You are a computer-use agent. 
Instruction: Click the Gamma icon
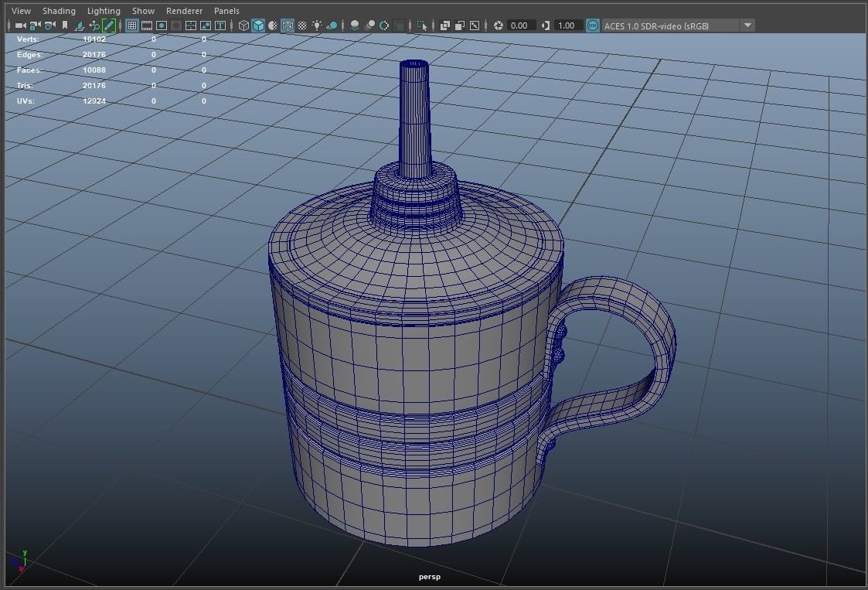(545, 26)
